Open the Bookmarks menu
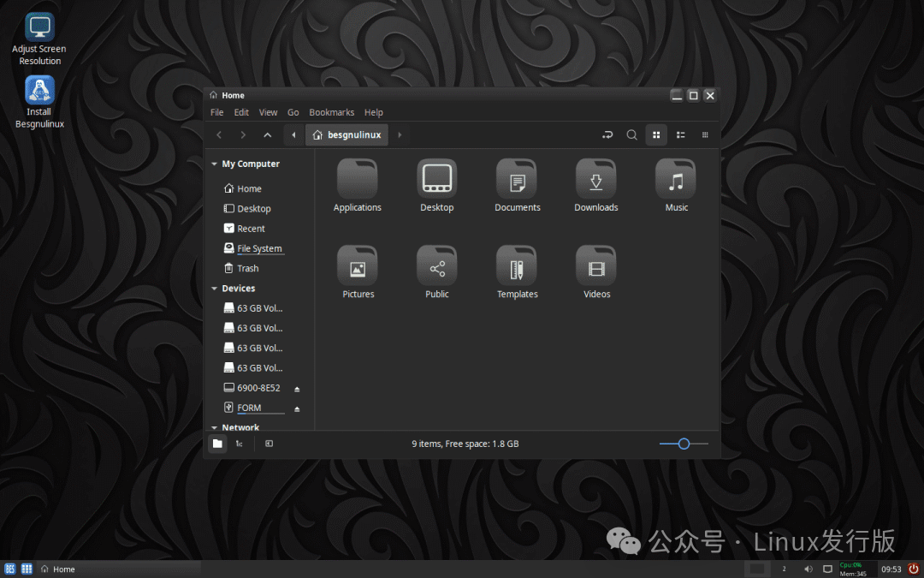Viewport: 924px width, 578px height. click(x=331, y=112)
